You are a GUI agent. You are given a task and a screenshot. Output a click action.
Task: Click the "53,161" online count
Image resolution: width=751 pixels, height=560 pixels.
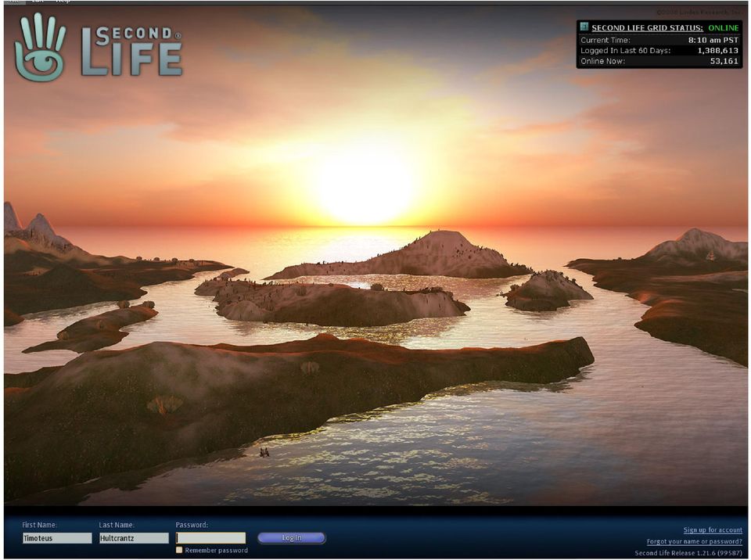coord(724,61)
